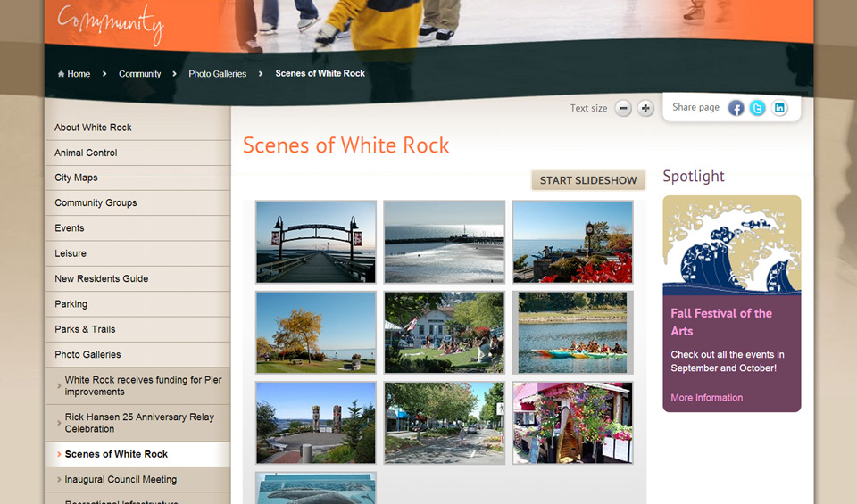
Task: Open Photo Galleries breadcrumb link
Action: [218, 74]
